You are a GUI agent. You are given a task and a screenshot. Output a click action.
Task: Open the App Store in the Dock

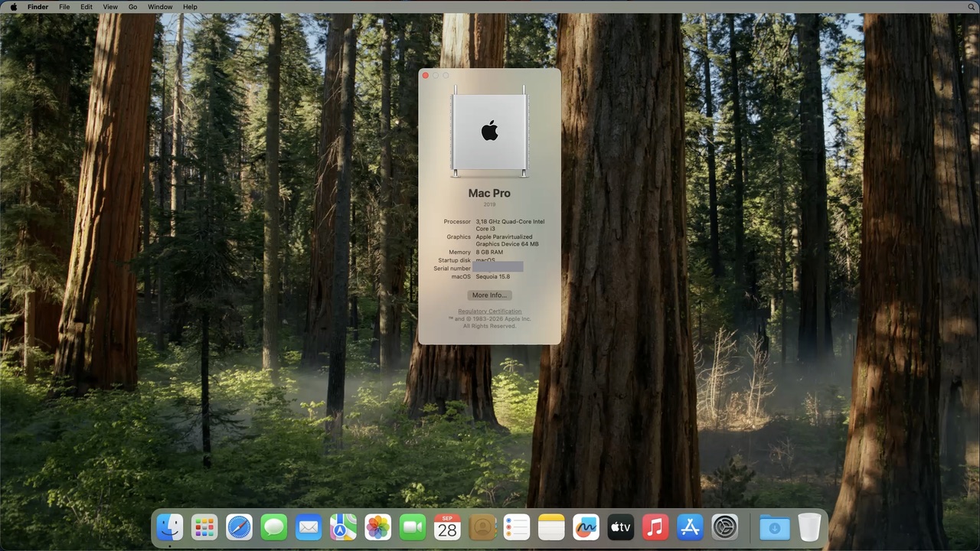click(690, 527)
